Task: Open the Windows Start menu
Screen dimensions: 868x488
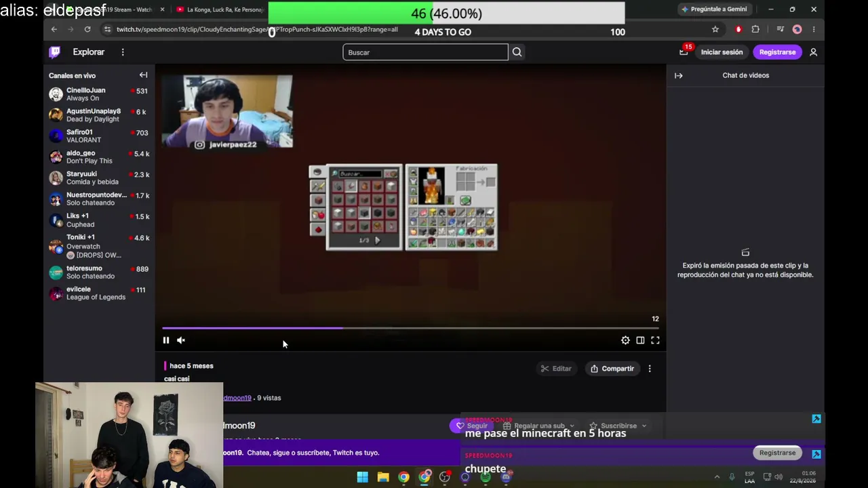Action: click(363, 477)
